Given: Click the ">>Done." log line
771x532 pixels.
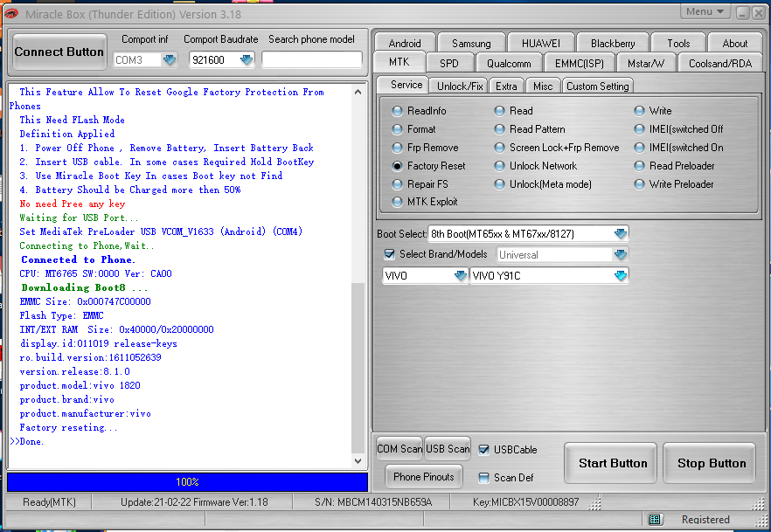Looking at the screenshot, I should point(27,441).
